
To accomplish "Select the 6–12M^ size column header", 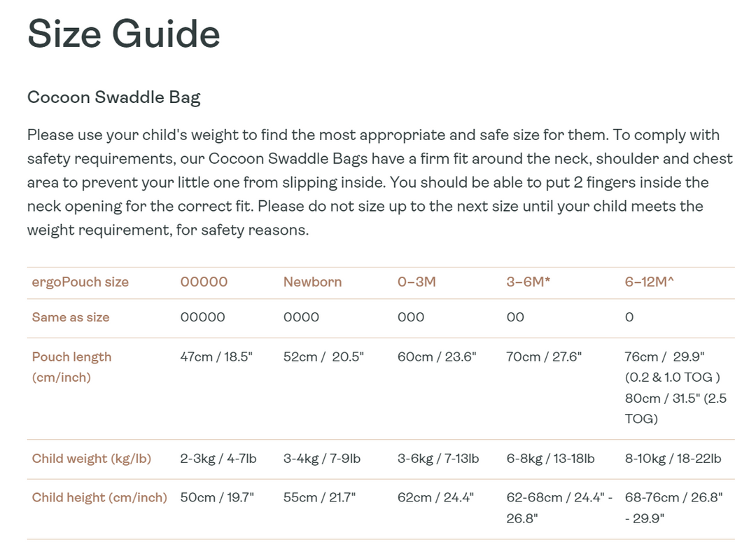I will [x=651, y=282].
